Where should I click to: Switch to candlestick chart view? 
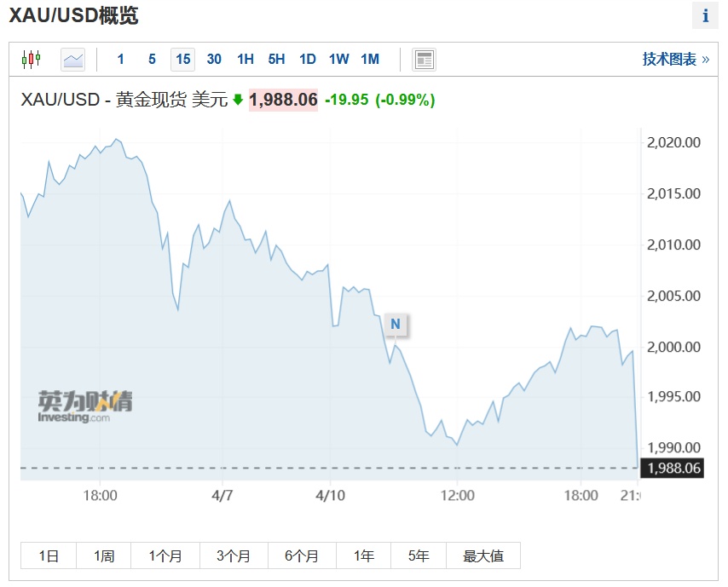pos(31,60)
